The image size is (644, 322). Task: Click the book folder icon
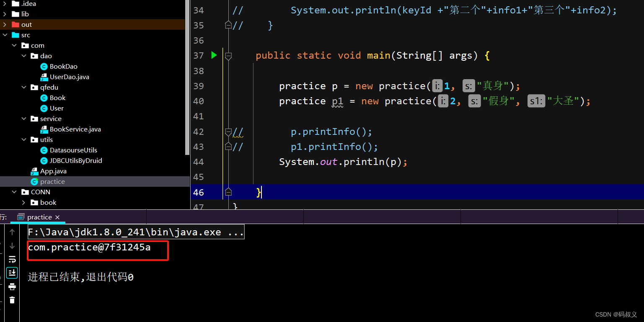click(x=35, y=203)
